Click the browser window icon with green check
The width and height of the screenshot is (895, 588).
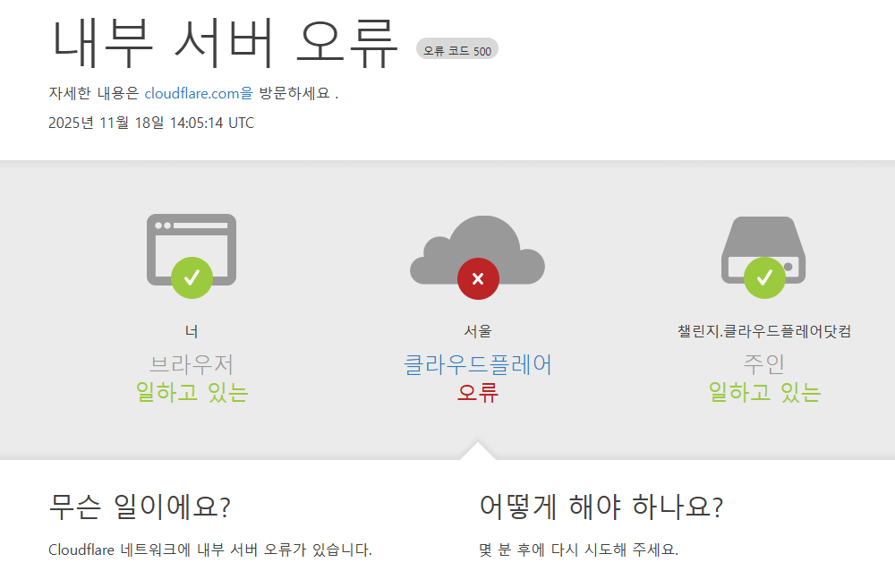coord(192,256)
